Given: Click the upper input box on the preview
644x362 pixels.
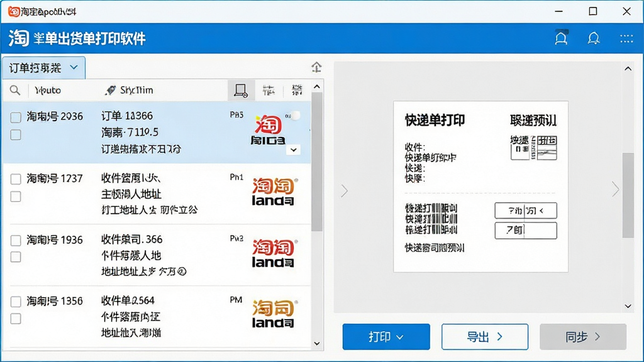Looking at the screenshot, I should tap(526, 211).
